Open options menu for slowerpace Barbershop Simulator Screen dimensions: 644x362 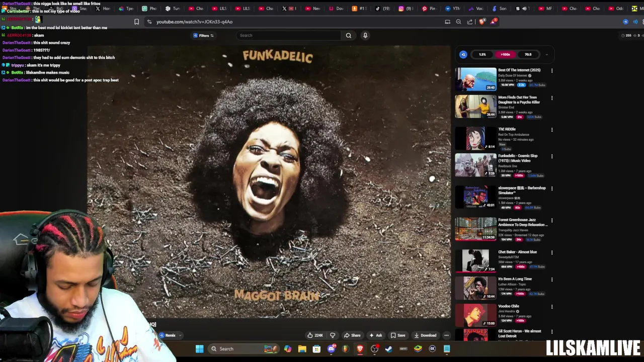[x=552, y=189]
